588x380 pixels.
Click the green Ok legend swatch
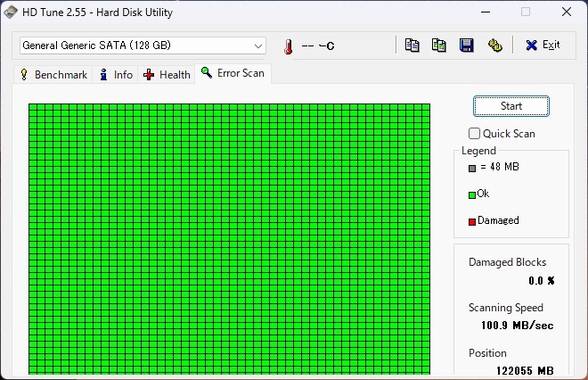point(472,194)
